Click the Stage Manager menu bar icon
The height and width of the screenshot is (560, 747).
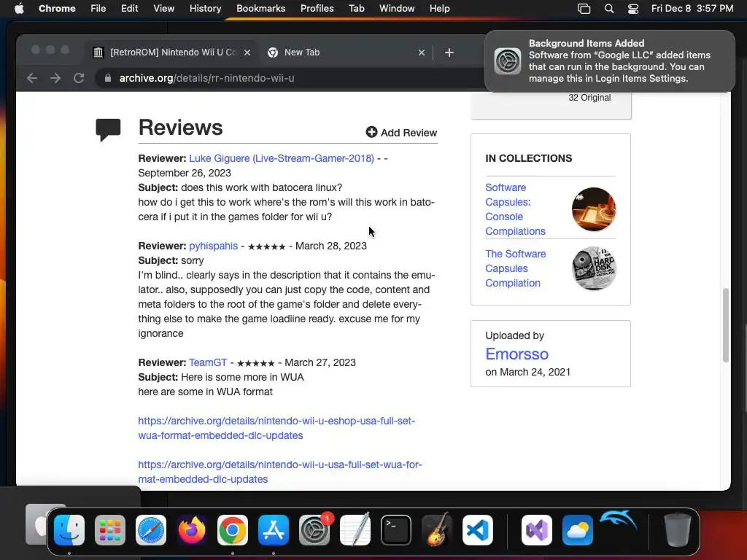[584, 9]
